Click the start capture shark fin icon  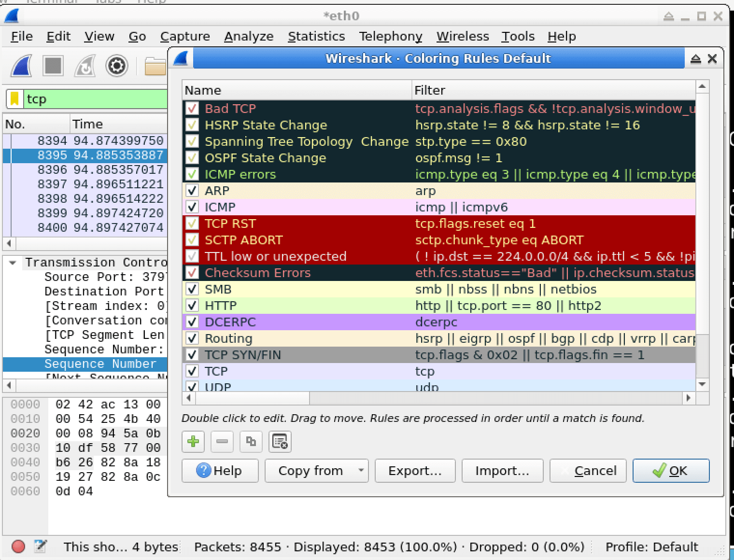(21, 66)
